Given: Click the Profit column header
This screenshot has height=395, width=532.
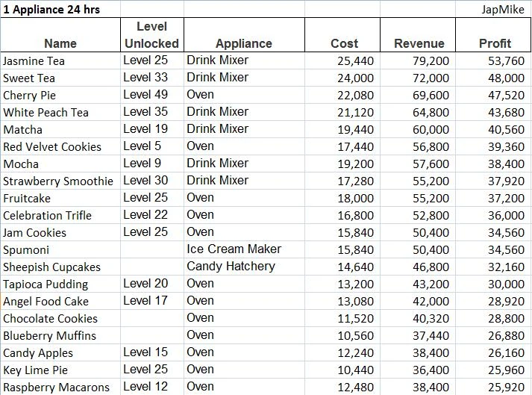Looking at the screenshot, I should (x=493, y=35).
